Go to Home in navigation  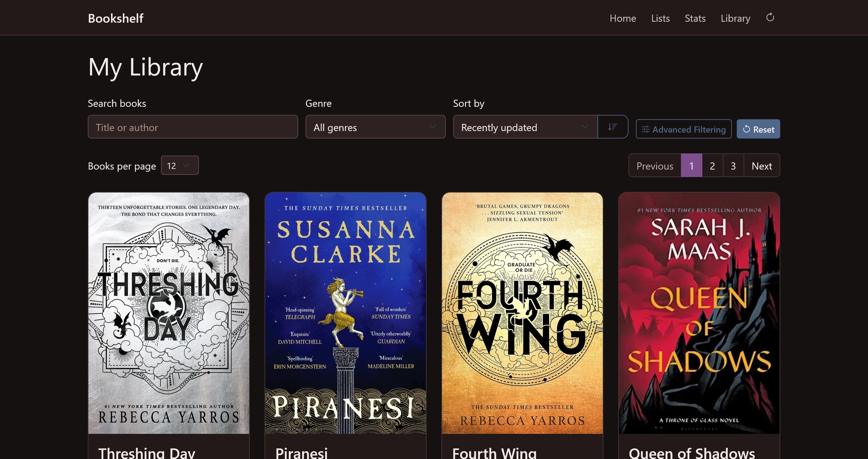623,18
